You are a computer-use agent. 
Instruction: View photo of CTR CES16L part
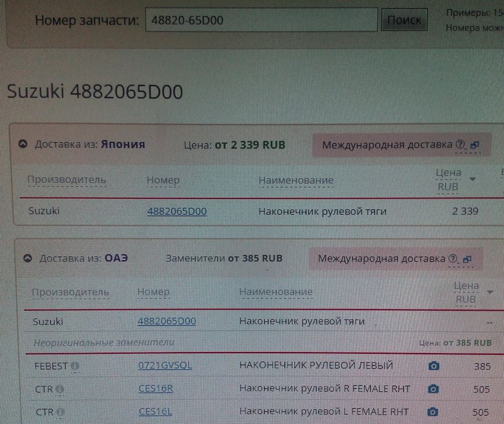tap(433, 412)
